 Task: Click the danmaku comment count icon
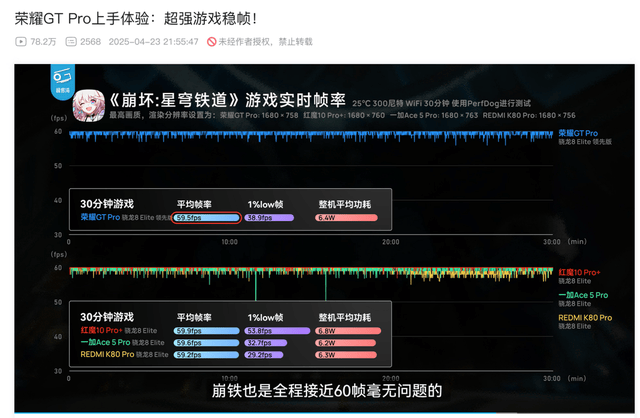point(71,42)
